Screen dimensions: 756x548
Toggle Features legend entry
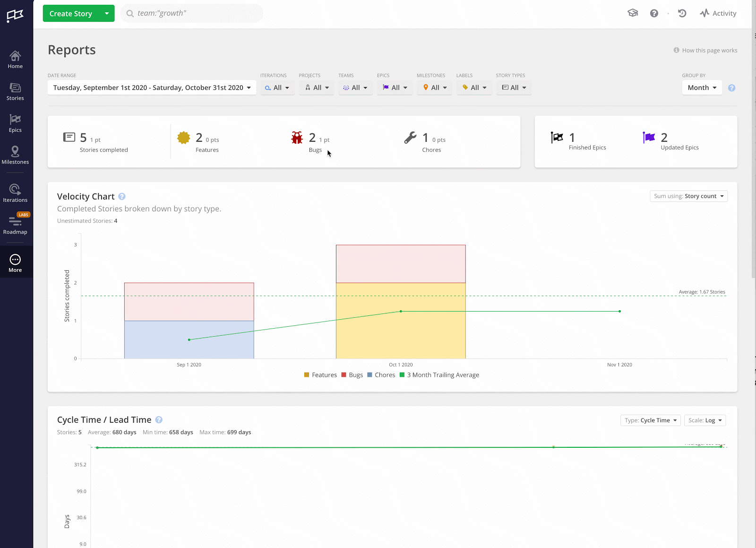coord(320,375)
